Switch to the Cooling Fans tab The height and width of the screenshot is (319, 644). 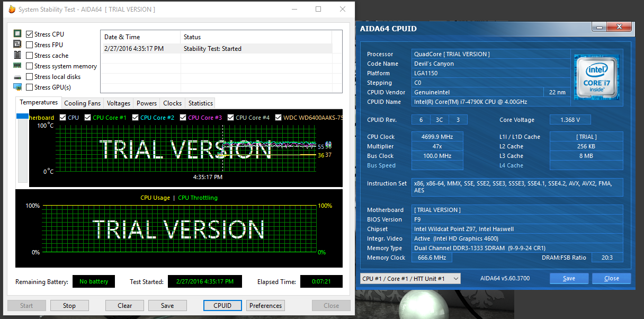[x=82, y=103]
